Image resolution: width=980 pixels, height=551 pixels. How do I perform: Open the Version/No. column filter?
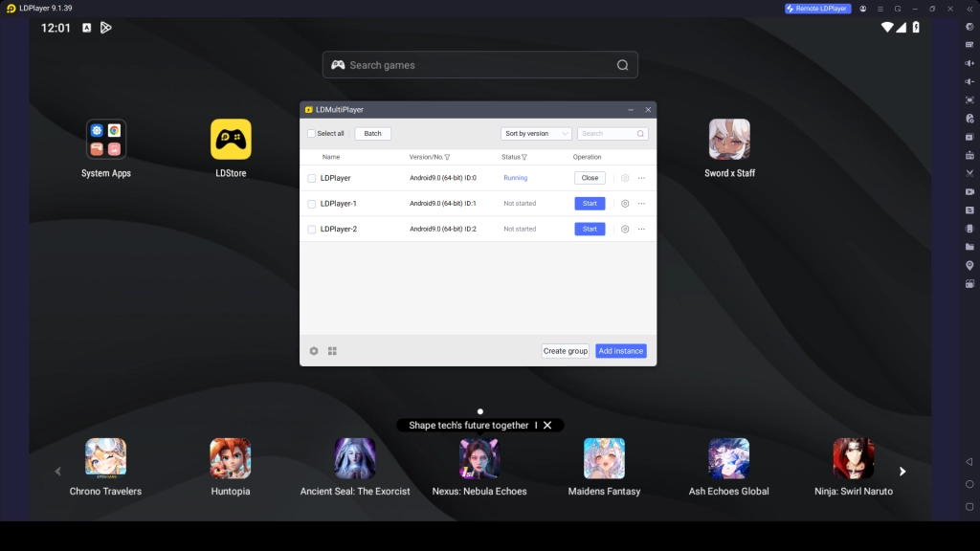pyautogui.click(x=447, y=158)
